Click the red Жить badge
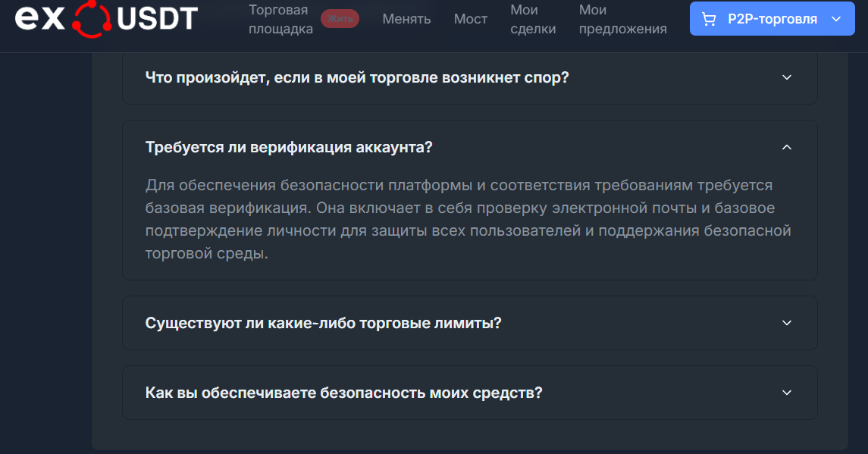 [x=340, y=19]
